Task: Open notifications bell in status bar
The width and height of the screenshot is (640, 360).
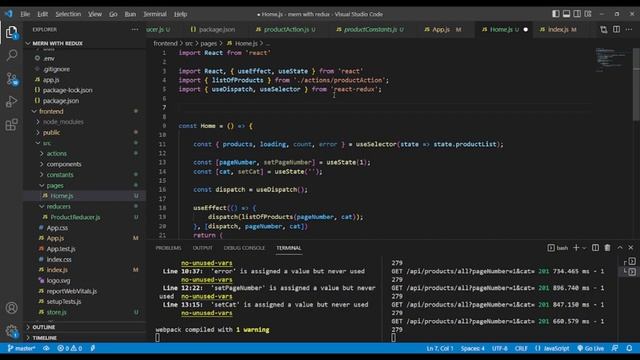Action: (629, 348)
